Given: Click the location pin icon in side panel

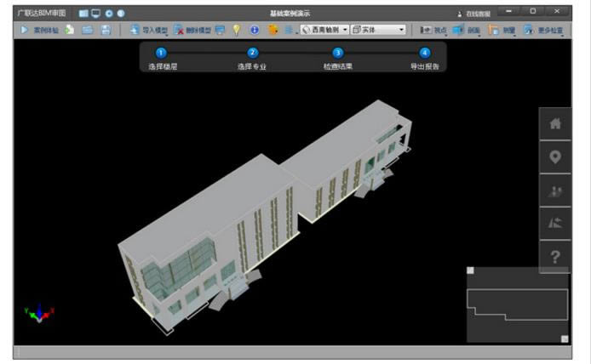Looking at the screenshot, I should click(x=555, y=156).
